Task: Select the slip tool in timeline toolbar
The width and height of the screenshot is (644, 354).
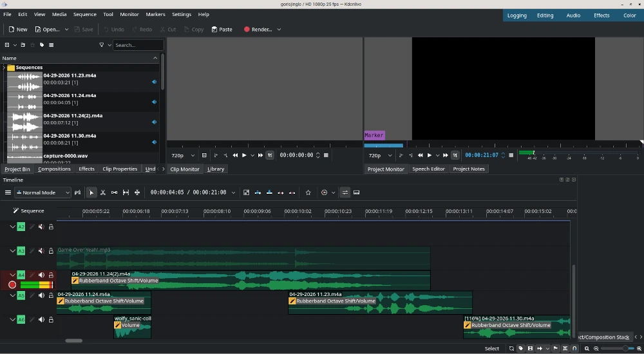Action: (126, 192)
